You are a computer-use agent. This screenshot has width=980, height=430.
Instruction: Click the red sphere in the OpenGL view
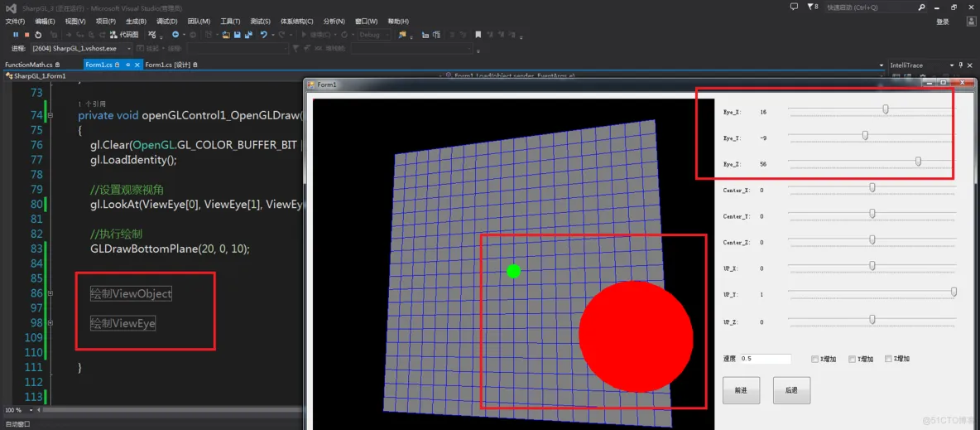[x=637, y=336]
